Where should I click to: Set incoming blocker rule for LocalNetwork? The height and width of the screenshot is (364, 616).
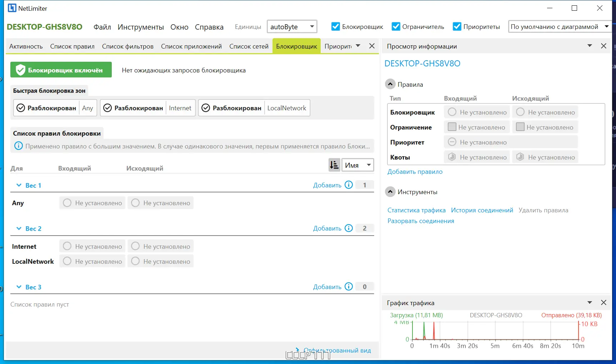pyautogui.click(x=92, y=261)
